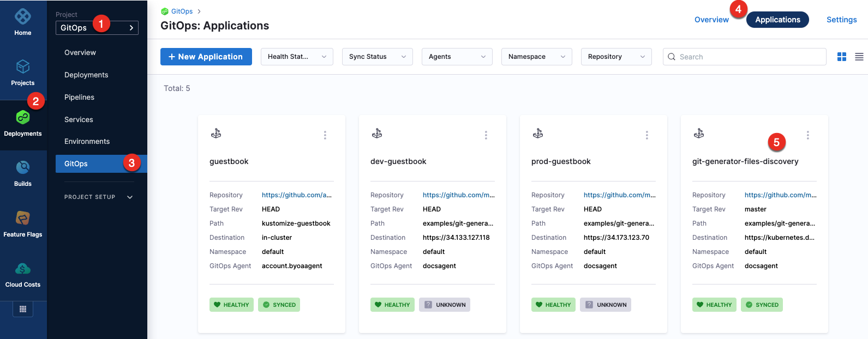Click the New Application button

click(206, 57)
